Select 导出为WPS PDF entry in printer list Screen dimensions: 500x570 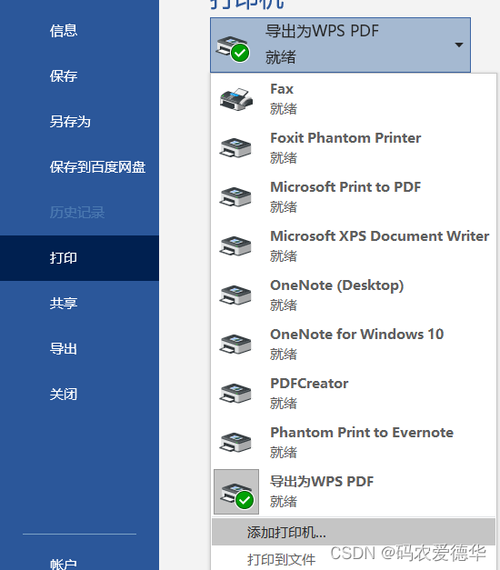[353, 491]
